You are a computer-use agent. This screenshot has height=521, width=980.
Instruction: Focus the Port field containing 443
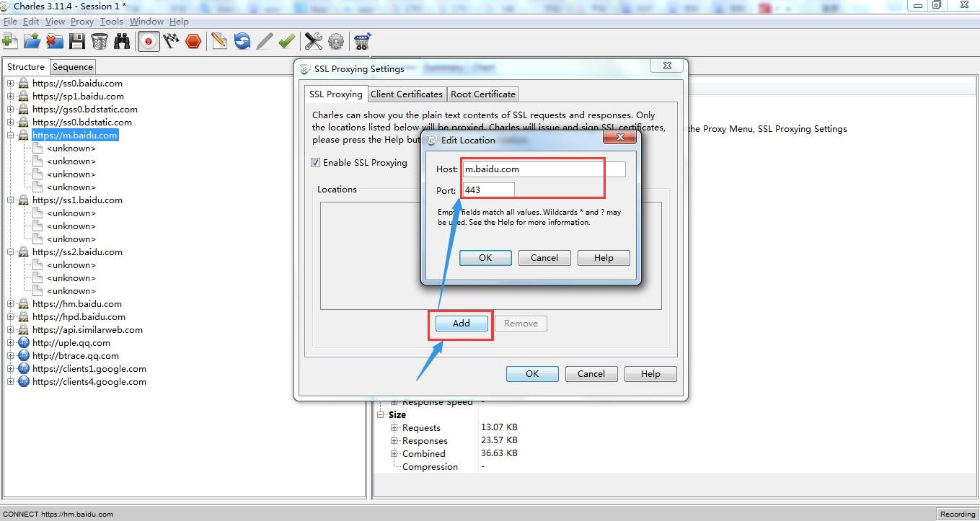point(488,190)
